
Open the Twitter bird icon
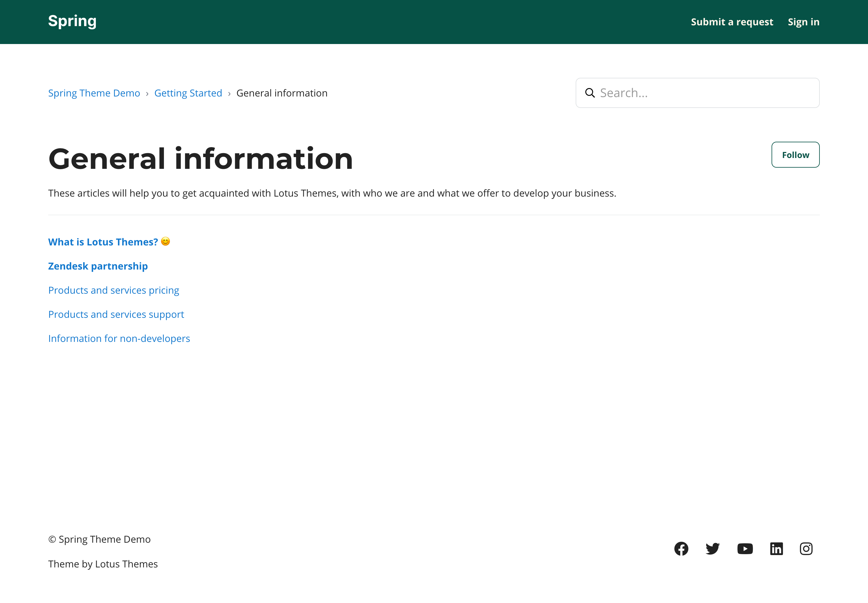(712, 549)
